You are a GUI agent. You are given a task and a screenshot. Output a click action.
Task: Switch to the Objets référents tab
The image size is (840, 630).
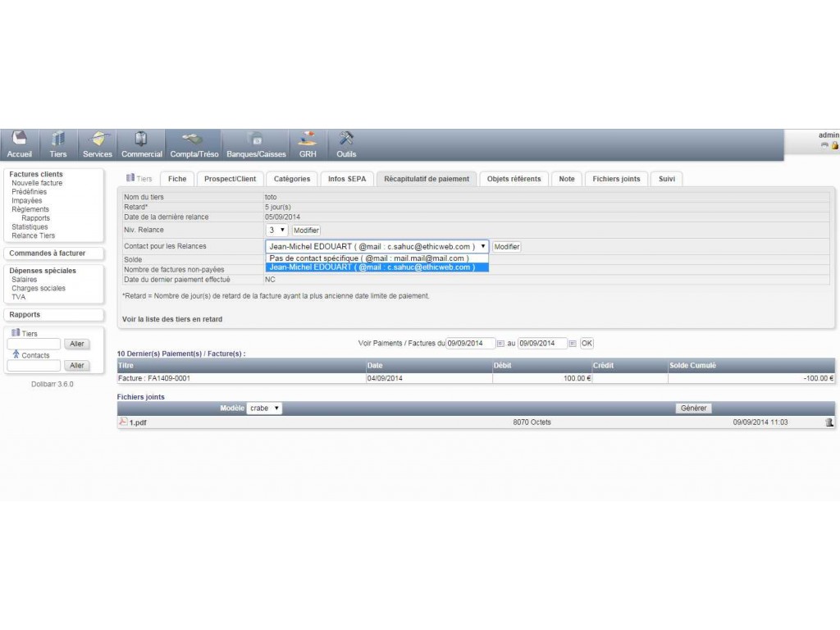pyautogui.click(x=514, y=179)
